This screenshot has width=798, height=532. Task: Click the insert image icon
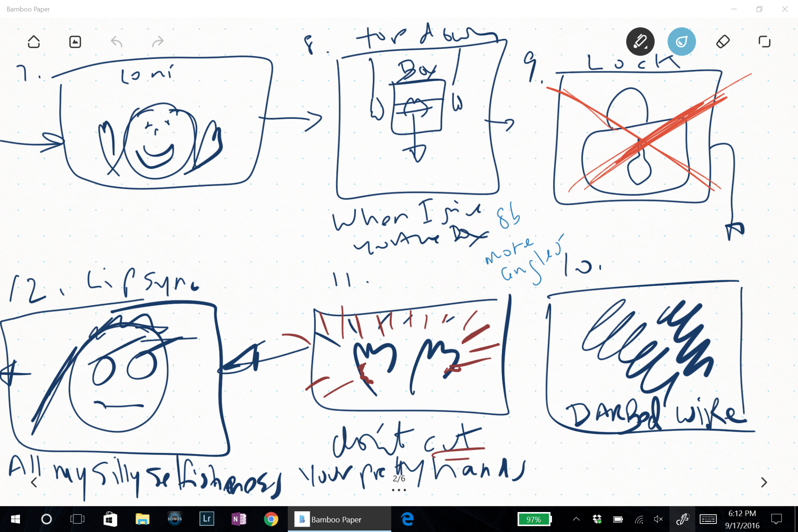(x=75, y=41)
